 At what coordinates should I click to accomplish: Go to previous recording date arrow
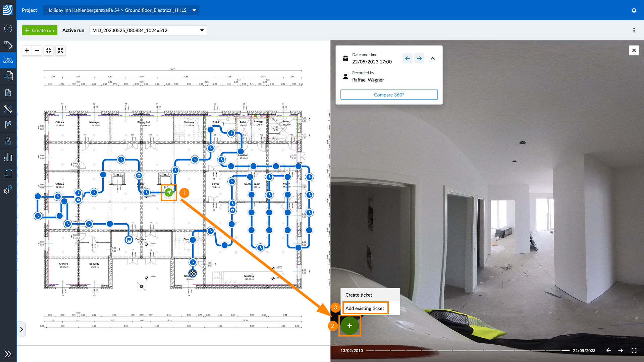[x=407, y=58]
